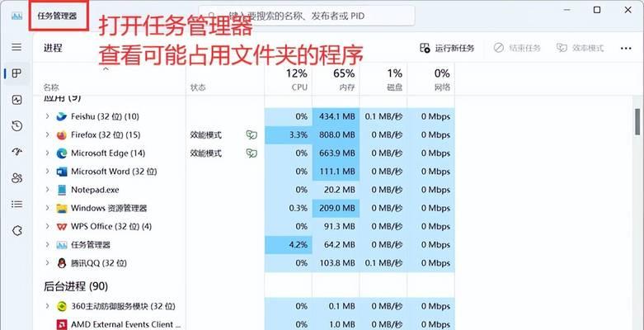Select Firefox memory value 808.0 MB
Image resolution: width=644 pixels, height=330 pixels.
tap(336, 134)
